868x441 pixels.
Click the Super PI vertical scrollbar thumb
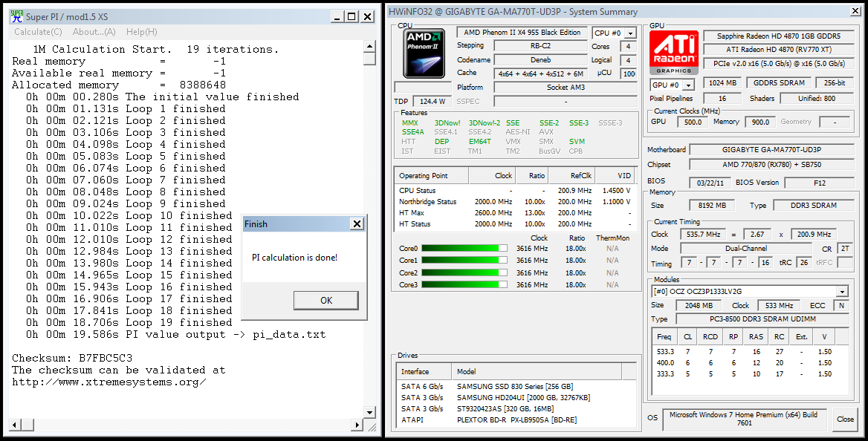tap(370, 59)
